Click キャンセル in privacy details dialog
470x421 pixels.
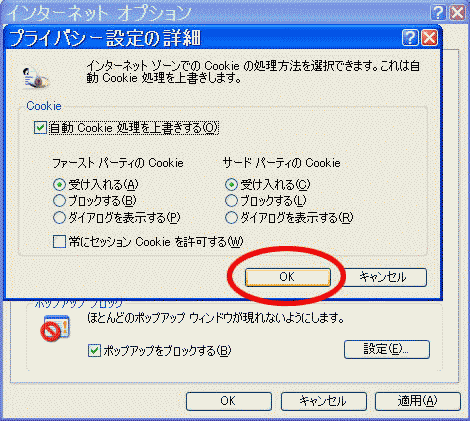383,277
